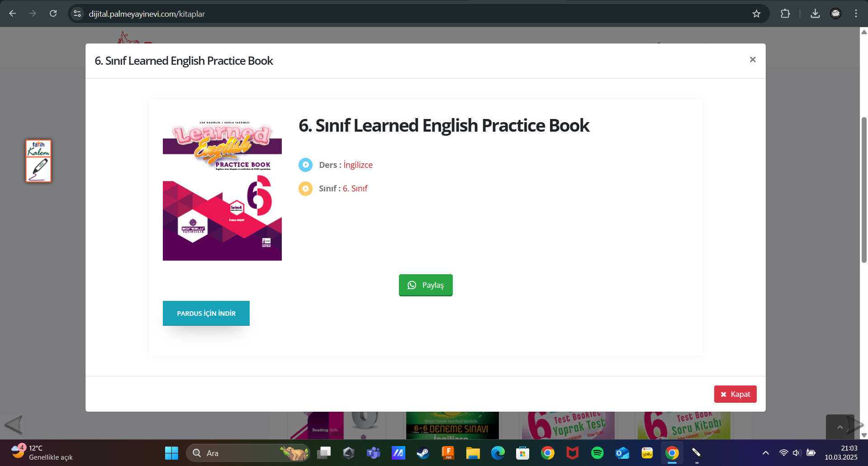Click the site information icon in address bar

(x=77, y=14)
